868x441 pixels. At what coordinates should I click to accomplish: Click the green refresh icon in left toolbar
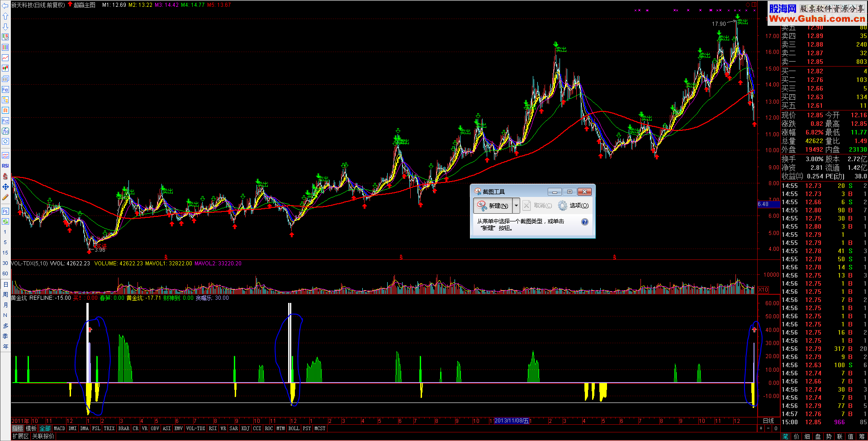click(x=5, y=221)
